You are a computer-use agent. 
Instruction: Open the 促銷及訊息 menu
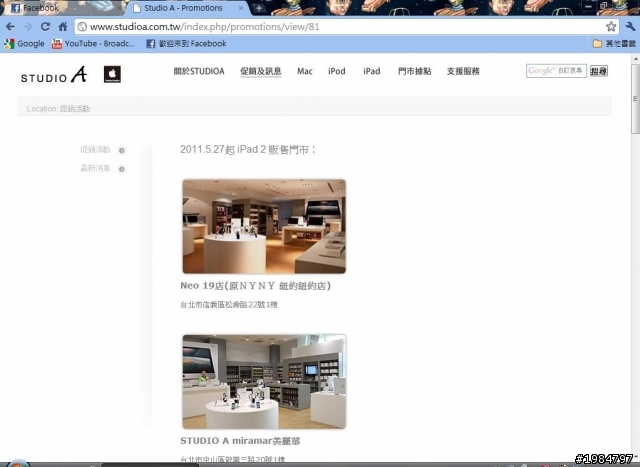(x=260, y=71)
